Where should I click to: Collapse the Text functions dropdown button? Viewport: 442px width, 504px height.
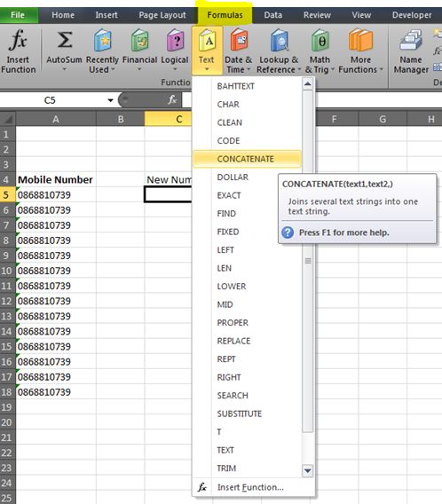(x=207, y=51)
